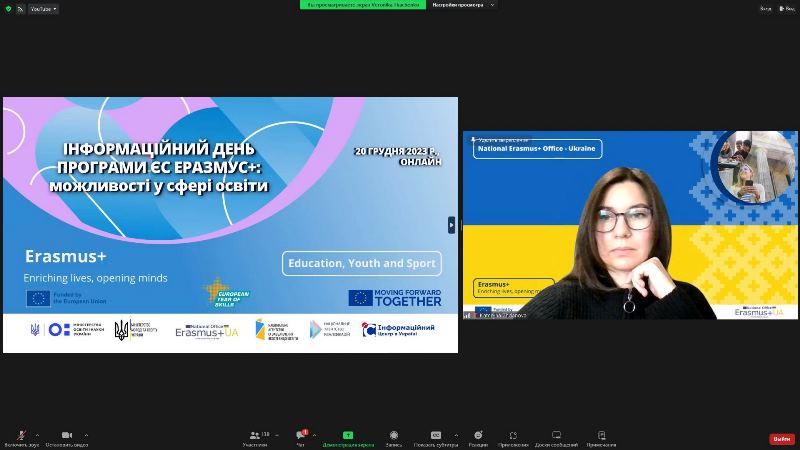Open the Whiteboards icon
This screenshot has width=800, height=450.
(x=556, y=435)
